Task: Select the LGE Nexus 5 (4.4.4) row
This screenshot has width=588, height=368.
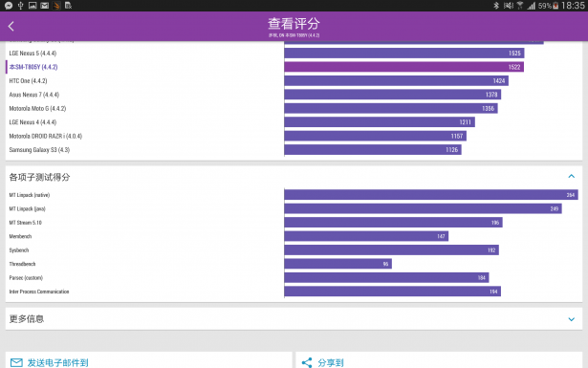Action: 294,54
